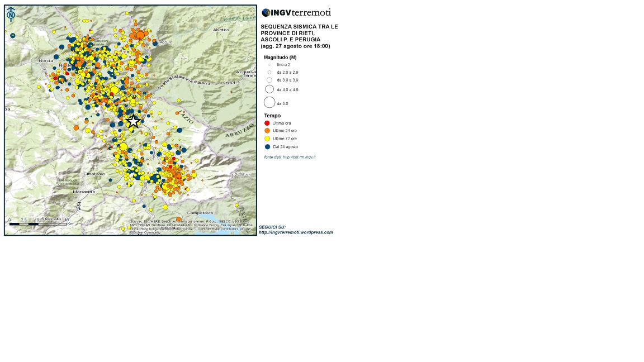
Task: Click the 'da 4.0 a 4.9' magnitude circle
Action: [269, 89]
